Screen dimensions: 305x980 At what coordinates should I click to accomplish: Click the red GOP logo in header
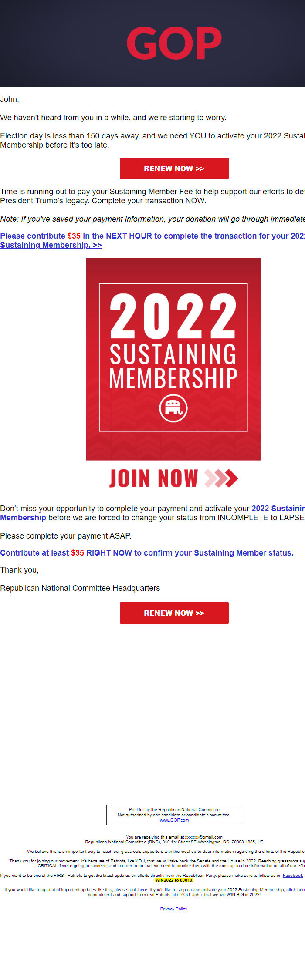coord(174,43)
